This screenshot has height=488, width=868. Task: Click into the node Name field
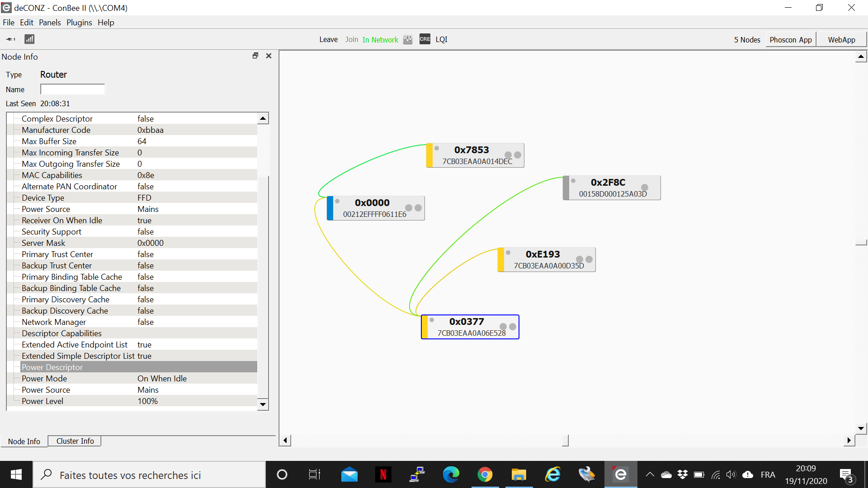(72, 89)
